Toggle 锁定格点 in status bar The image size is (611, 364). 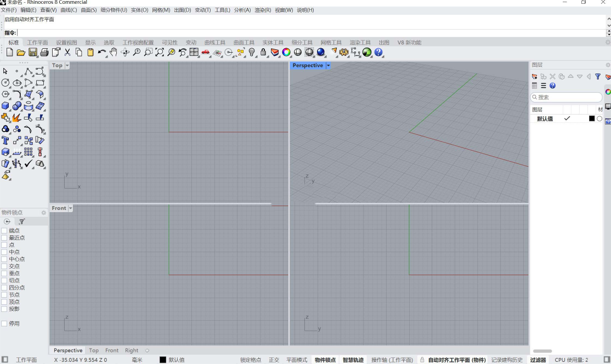click(x=251, y=360)
